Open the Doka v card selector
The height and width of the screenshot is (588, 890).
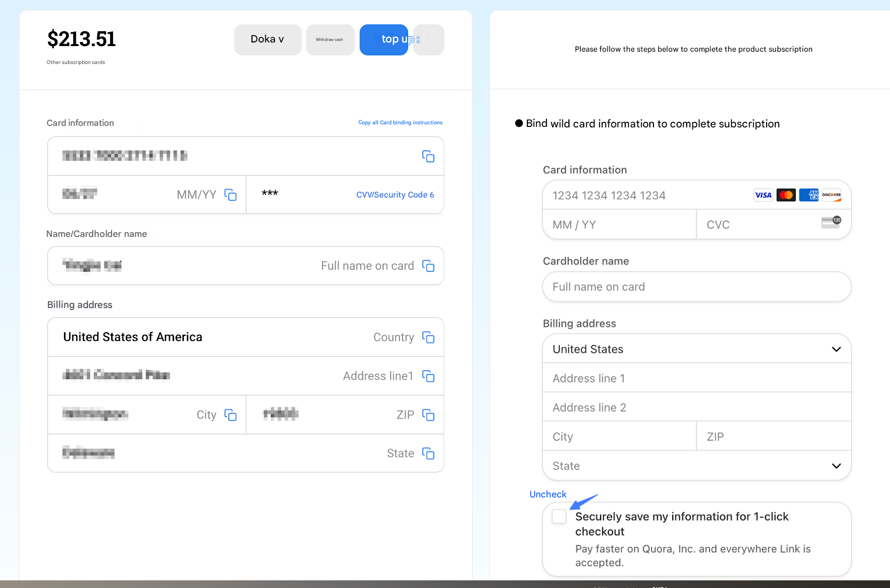pyautogui.click(x=267, y=39)
